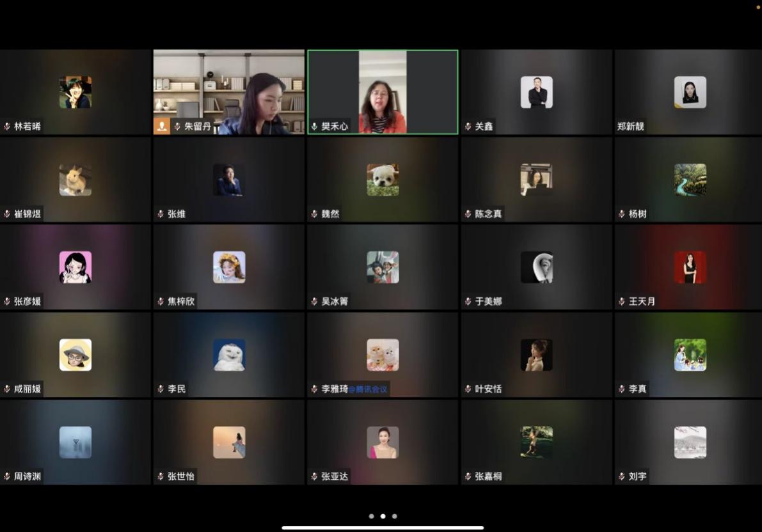Click 张嘉桐's outdoor avatar
762x532 pixels.
tap(537, 442)
